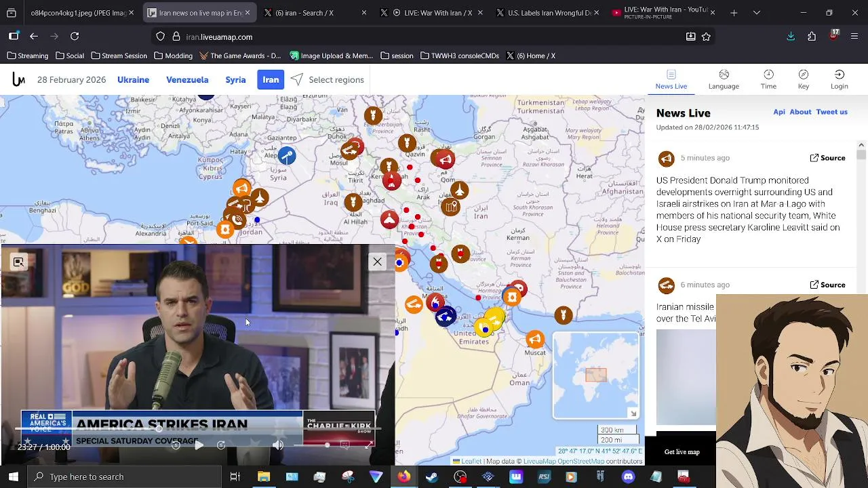Expand the Select regions chooser
Image resolution: width=868 pixels, height=488 pixels.
tap(328, 80)
